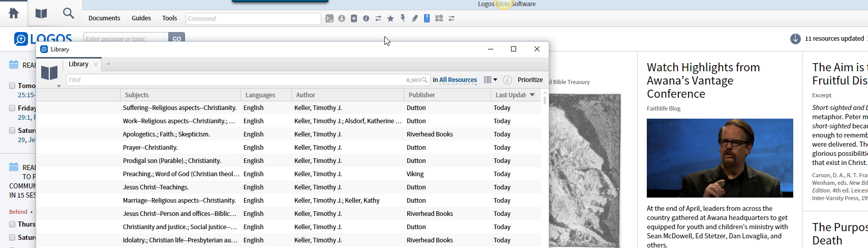Click the Logos logo icon
The image size is (868, 248).
[x=21, y=39]
